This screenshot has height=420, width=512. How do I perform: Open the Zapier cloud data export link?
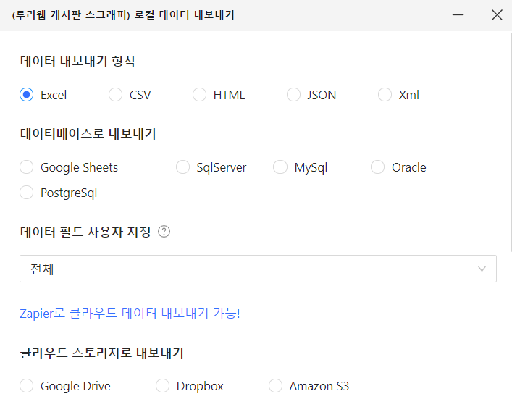click(x=130, y=314)
